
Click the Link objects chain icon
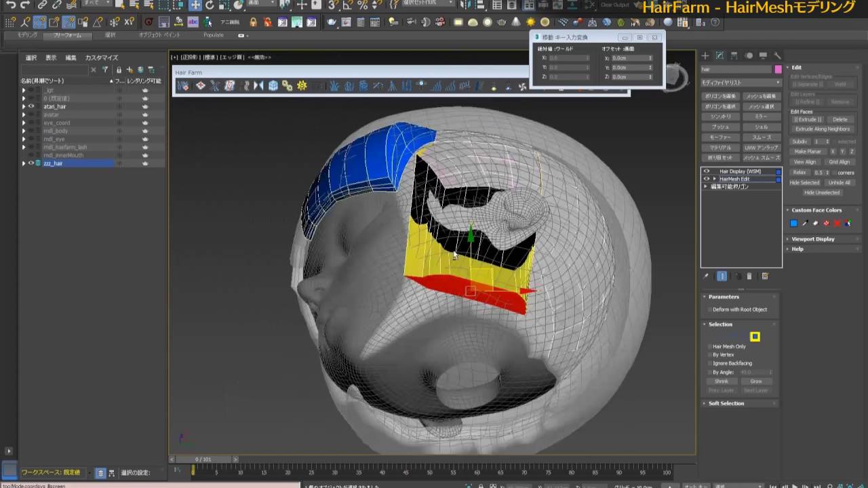(42, 5)
